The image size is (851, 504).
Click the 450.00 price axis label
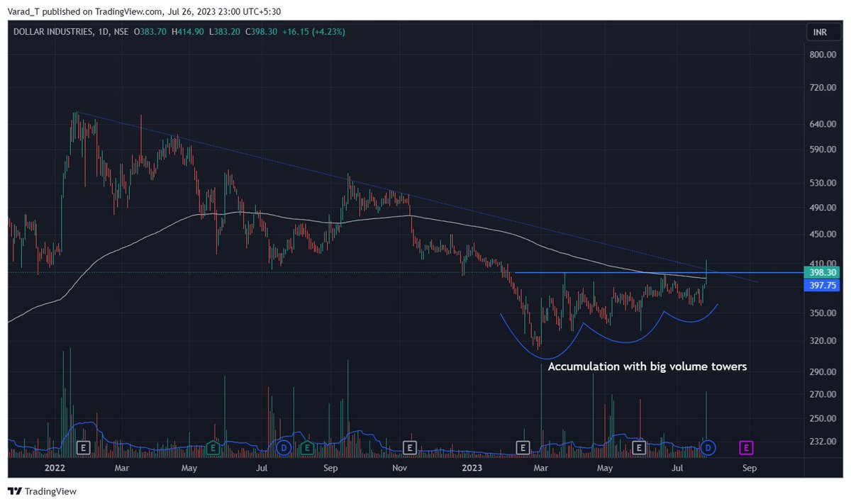coord(823,235)
